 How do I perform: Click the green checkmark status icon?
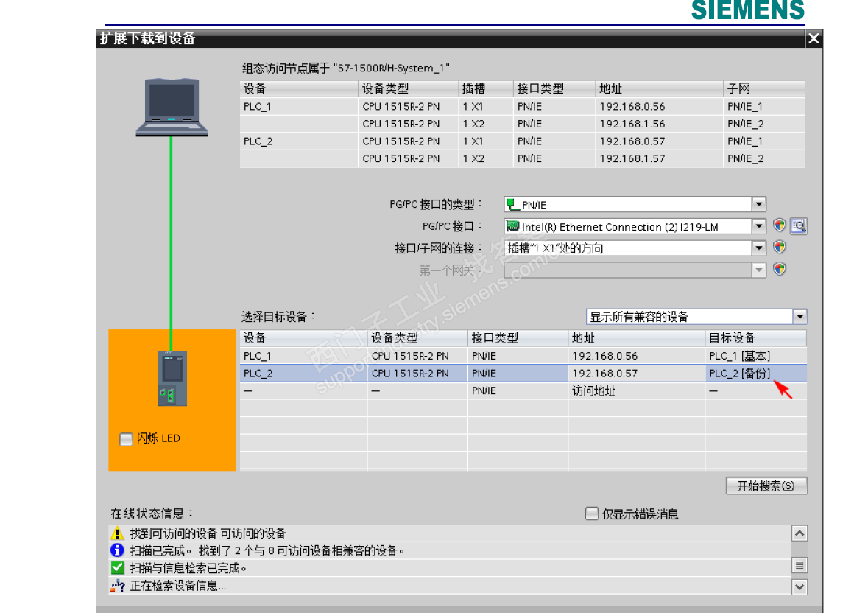click(x=117, y=567)
